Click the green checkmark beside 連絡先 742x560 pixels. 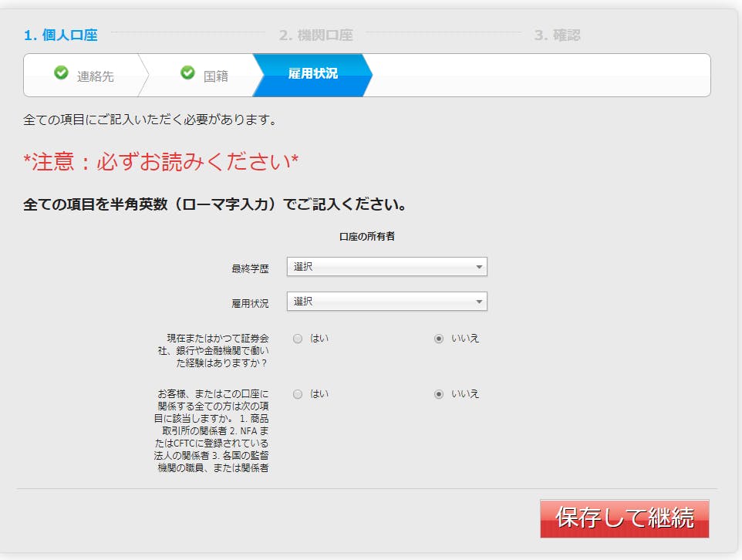tap(61, 73)
